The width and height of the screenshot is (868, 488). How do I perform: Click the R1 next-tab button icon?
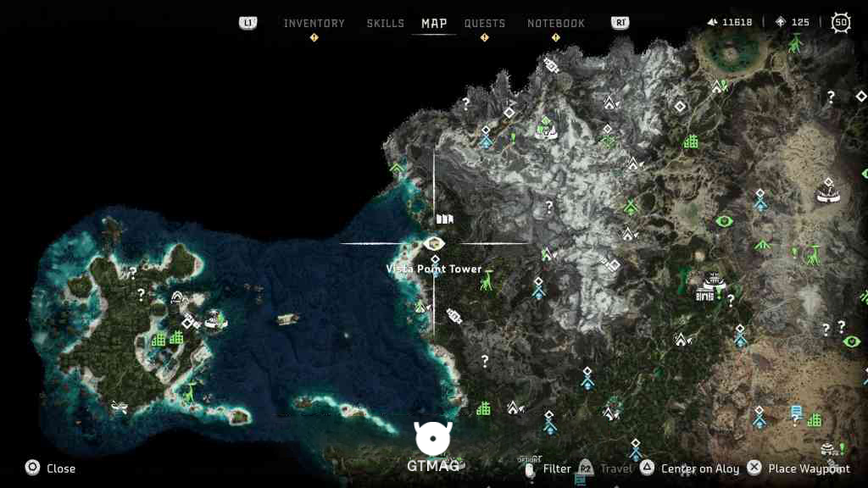[x=620, y=23]
